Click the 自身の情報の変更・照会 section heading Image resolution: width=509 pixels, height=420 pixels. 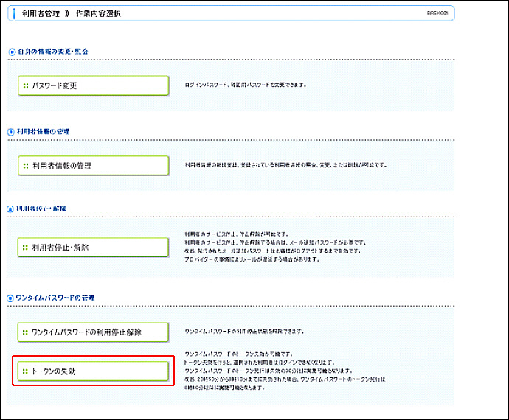(x=52, y=52)
